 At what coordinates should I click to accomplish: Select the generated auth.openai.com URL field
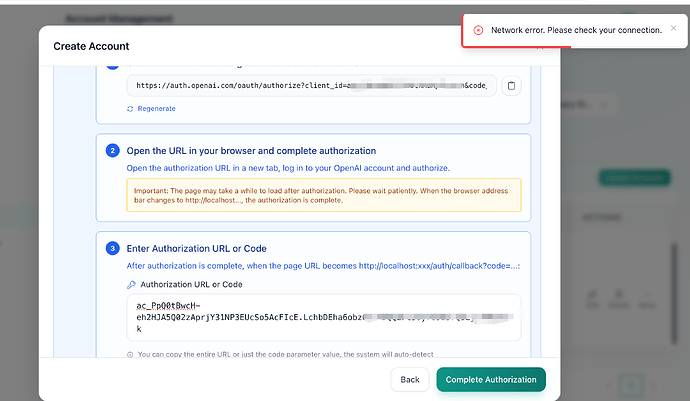[312, 86]
